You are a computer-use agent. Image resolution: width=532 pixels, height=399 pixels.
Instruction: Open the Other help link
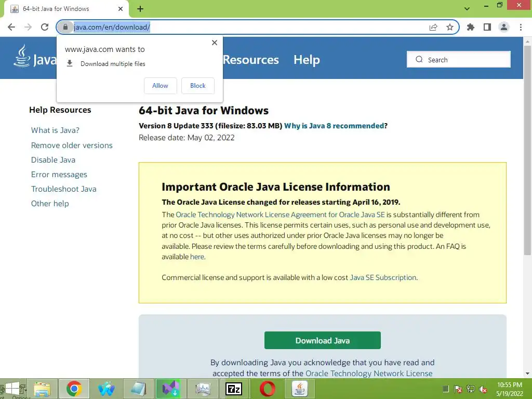point(50,204)
